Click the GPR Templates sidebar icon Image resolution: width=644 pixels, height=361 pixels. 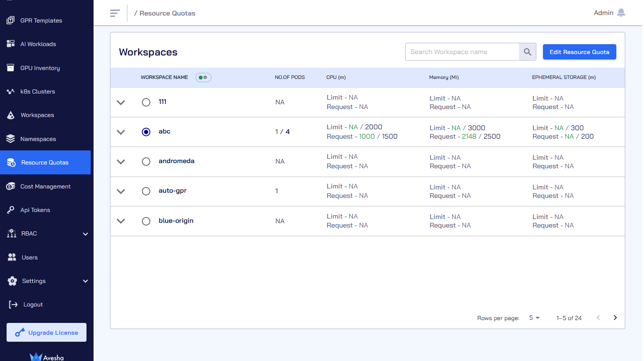(10, 20)
